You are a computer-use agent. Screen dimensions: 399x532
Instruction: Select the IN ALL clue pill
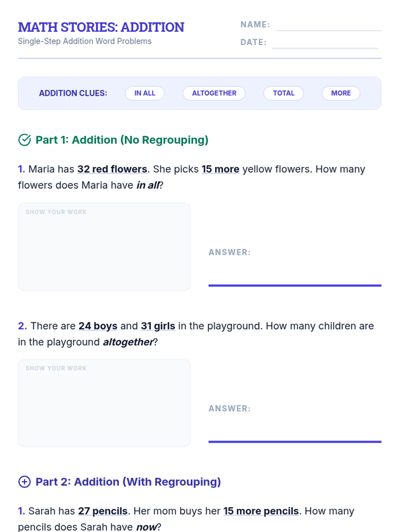tap(145, 93)
